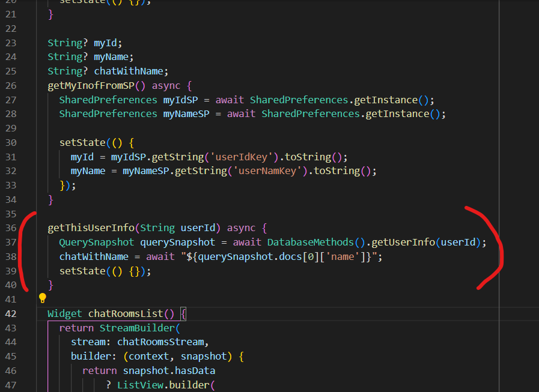Click the ListView class name

coord(140,385)
